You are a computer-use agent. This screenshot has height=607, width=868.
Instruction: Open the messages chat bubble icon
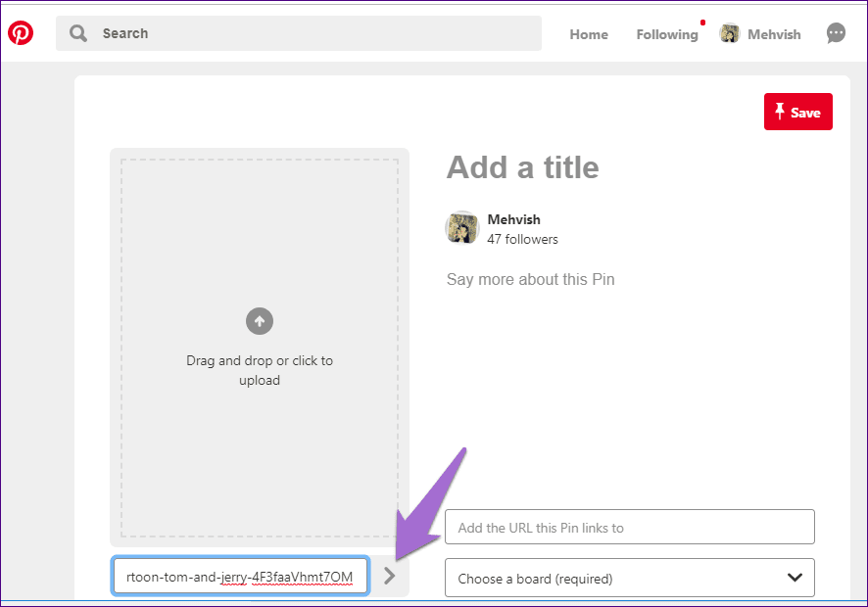tap(836, 33)
